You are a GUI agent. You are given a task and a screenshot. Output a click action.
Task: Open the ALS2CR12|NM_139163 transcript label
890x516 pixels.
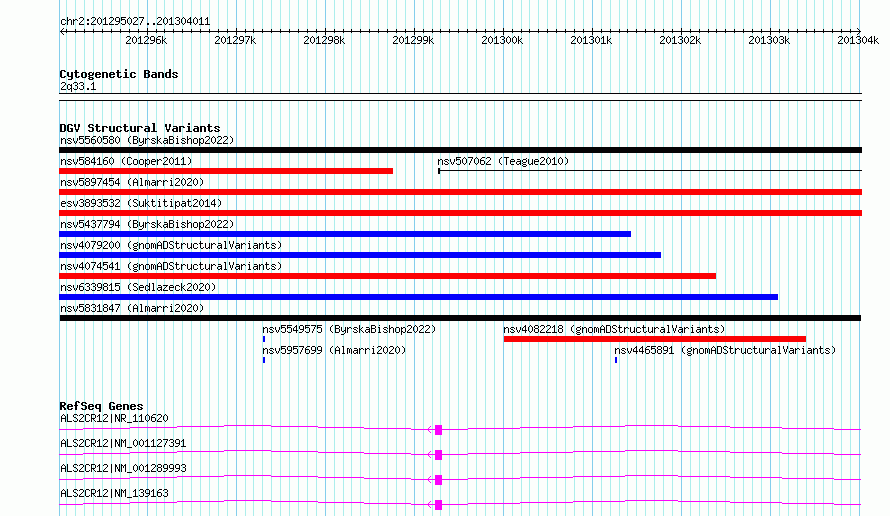[x=114, y=493]
